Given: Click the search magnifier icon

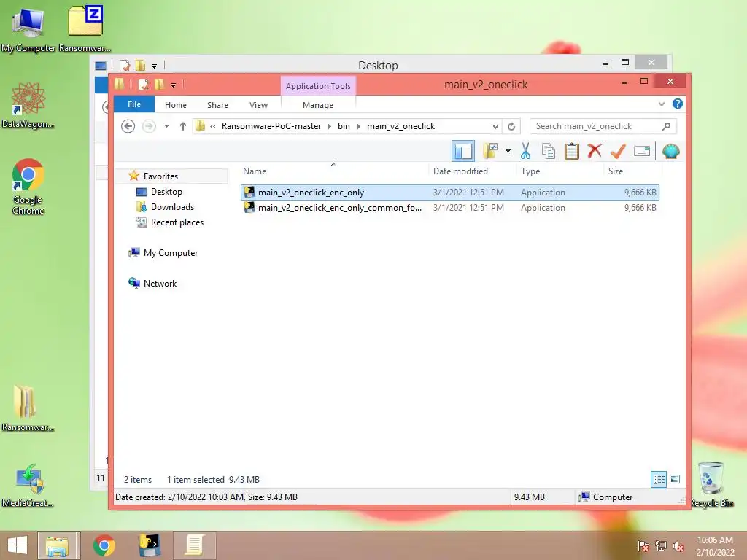Looking at the screenshot, I should point(667,126).
